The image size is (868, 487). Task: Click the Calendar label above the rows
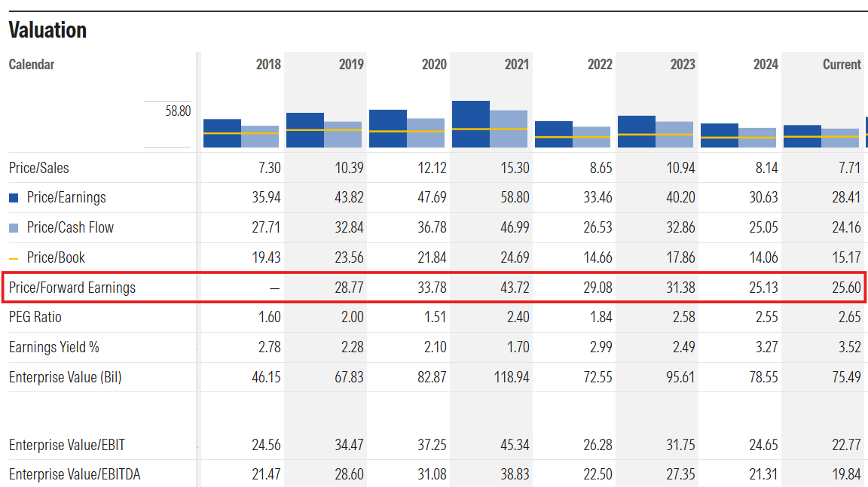(32, 65)
